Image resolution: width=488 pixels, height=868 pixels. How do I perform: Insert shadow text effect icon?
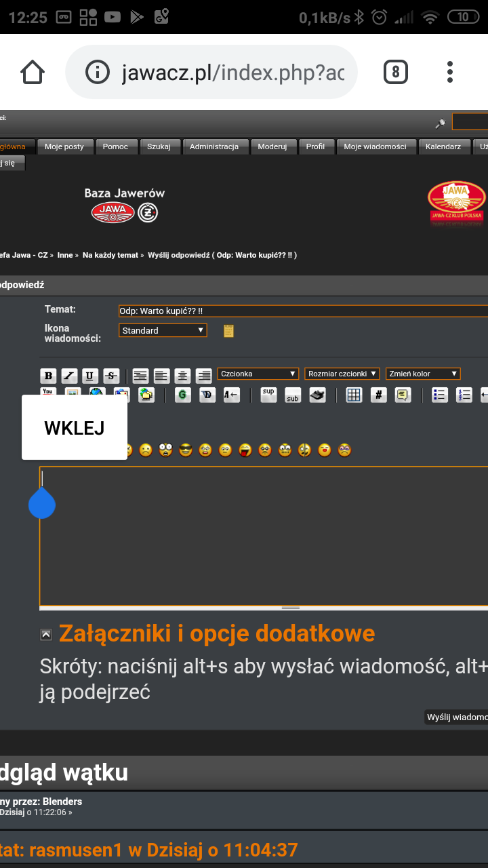click(207, 395)
